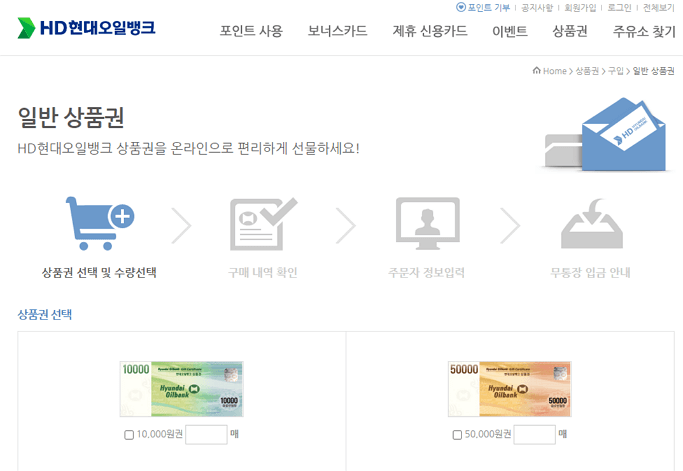Select the 상품권 선택 및 수량선택 step label
Viewport: 683px width, 471px height.
point(99,272)
